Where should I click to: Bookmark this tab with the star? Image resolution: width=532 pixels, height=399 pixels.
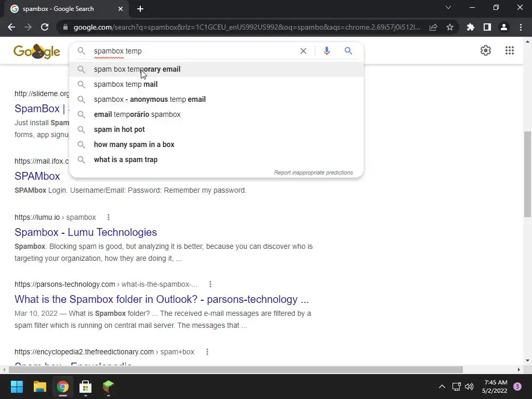point(449,27)
